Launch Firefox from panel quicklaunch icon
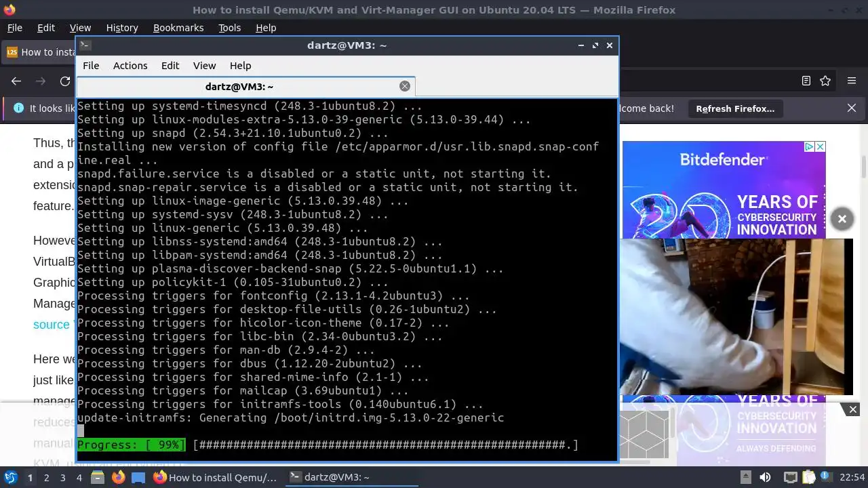Image resolution: width=868 pixels, height=488 pixels. pos(118,478)
